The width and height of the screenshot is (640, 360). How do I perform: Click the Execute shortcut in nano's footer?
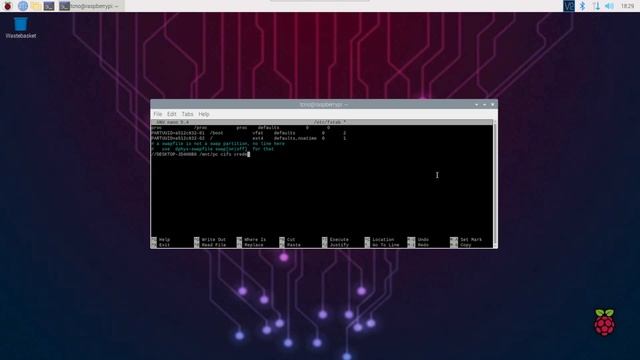click(x=336, y=240)
